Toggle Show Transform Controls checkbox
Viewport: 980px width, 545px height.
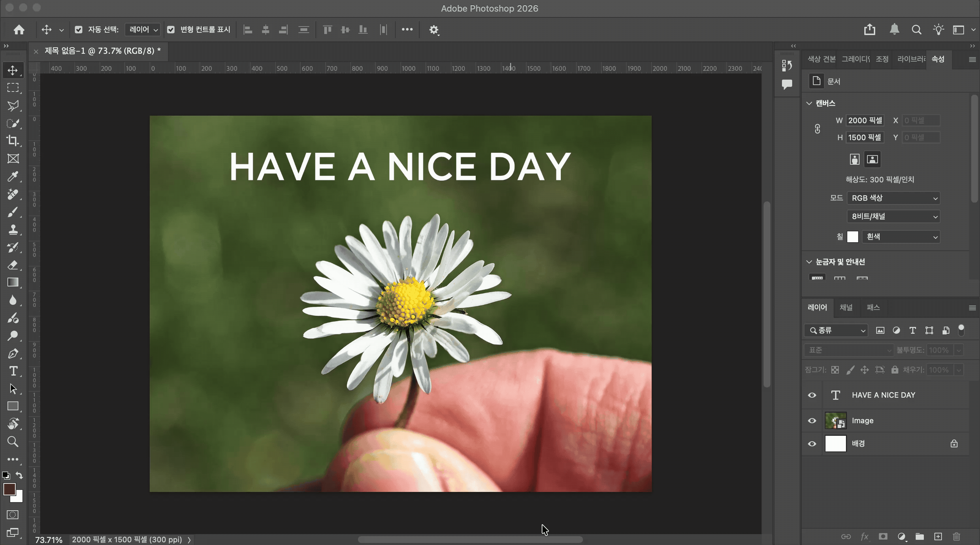click(x=171, y=30)
